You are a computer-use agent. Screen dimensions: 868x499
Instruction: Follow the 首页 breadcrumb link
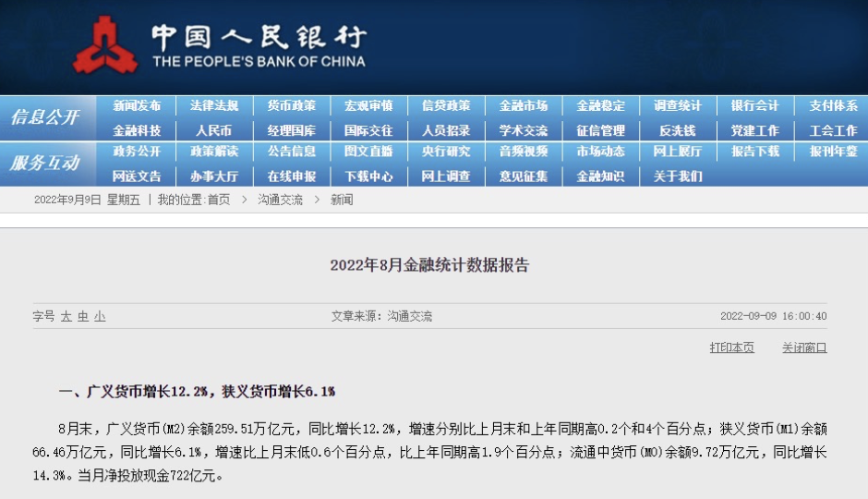219,200
